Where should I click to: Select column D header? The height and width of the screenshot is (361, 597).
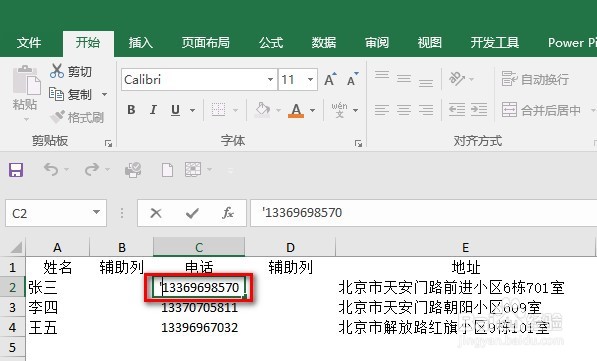pyautogui.click(x=290, y=247)
